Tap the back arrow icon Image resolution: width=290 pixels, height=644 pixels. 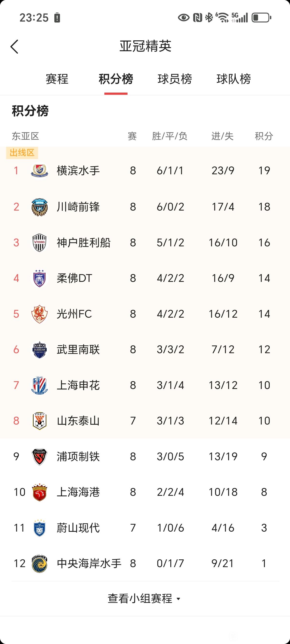[x=14, y=46]
